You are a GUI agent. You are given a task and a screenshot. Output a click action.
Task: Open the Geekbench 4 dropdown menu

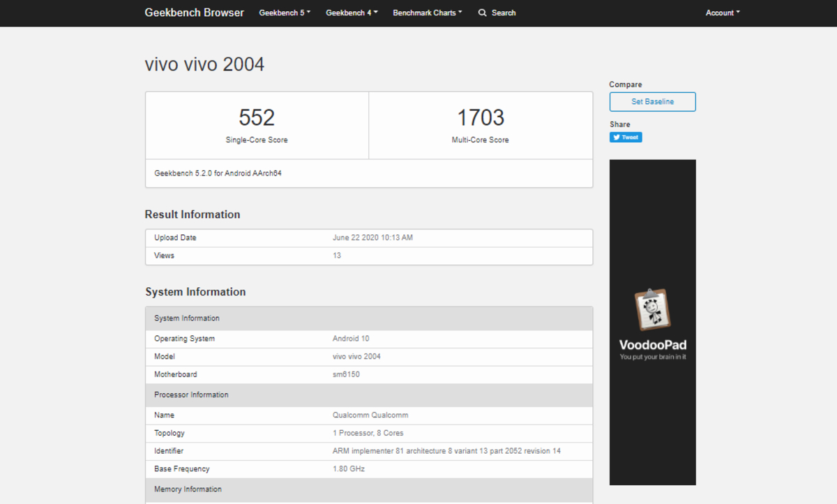click(352, 13)
